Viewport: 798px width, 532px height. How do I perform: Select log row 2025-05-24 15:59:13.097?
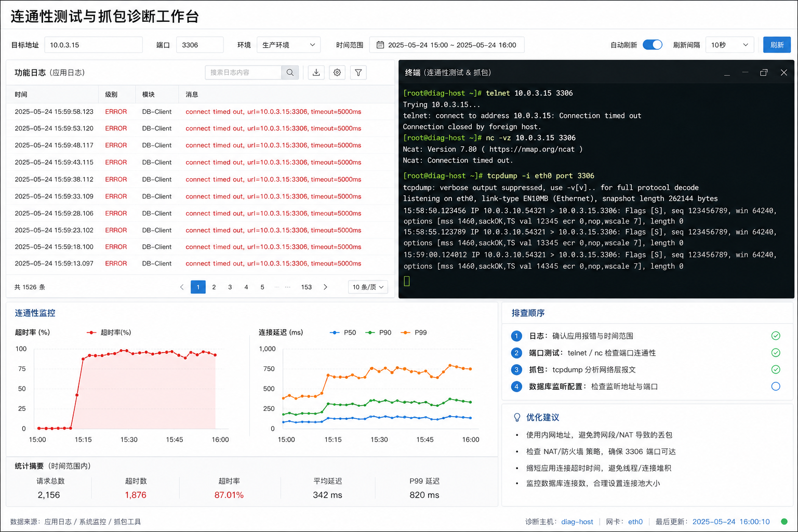201,263
